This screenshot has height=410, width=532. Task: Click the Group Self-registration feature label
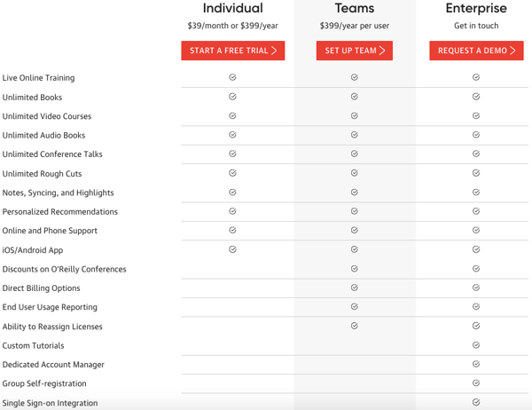pyautogui.click(x=44, y=383)
